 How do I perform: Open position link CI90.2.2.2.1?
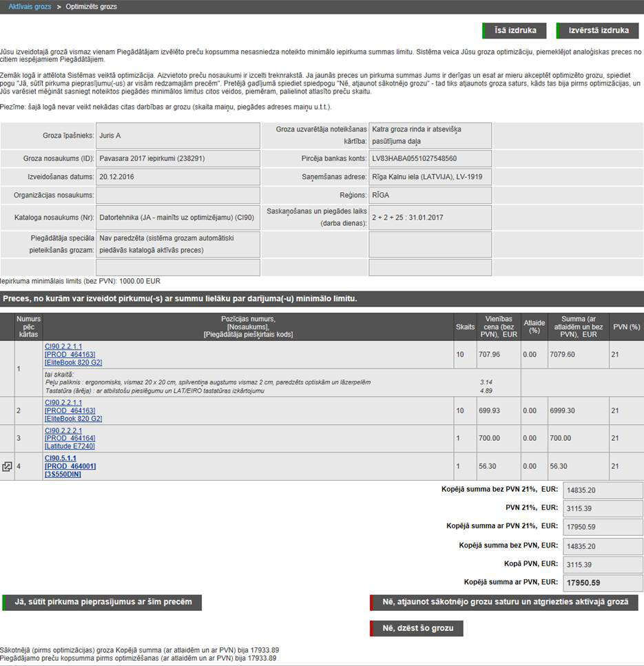click(63, 430)
